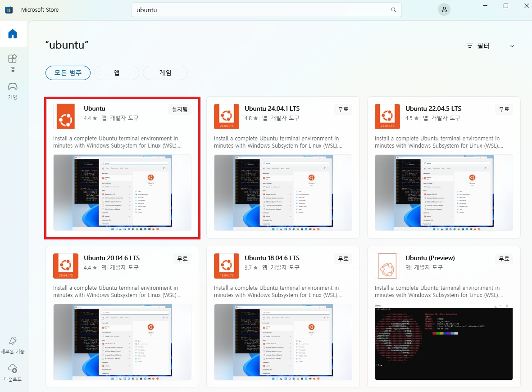
Task: Click the "Ubuntu 18.04.6 LTS" title text
Action: point(272,258)
